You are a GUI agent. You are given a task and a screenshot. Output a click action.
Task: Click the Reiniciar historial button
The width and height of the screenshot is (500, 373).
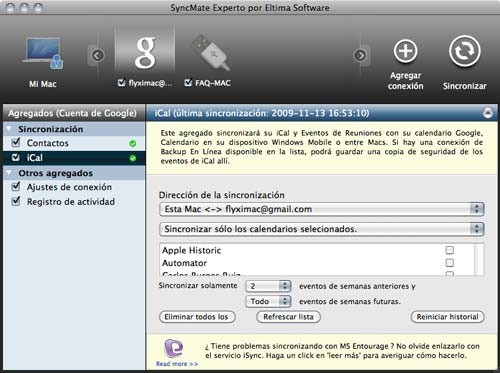[447, 317]
